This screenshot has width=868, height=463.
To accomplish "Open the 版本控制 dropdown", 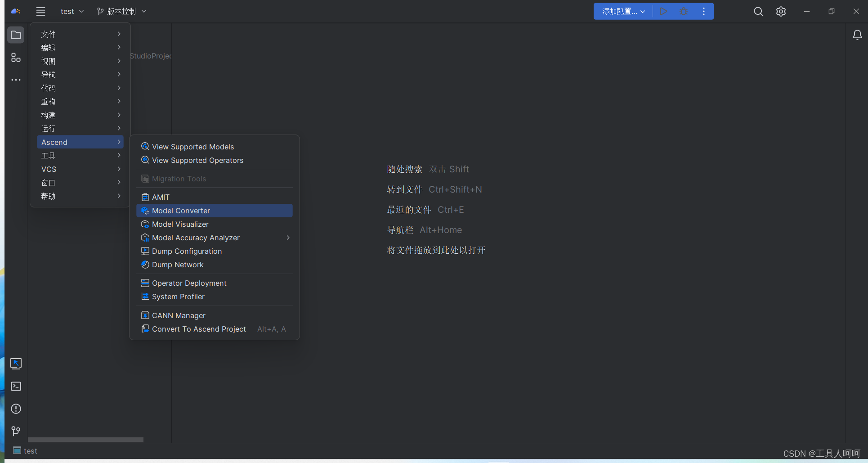I will [x=122, y=12].
